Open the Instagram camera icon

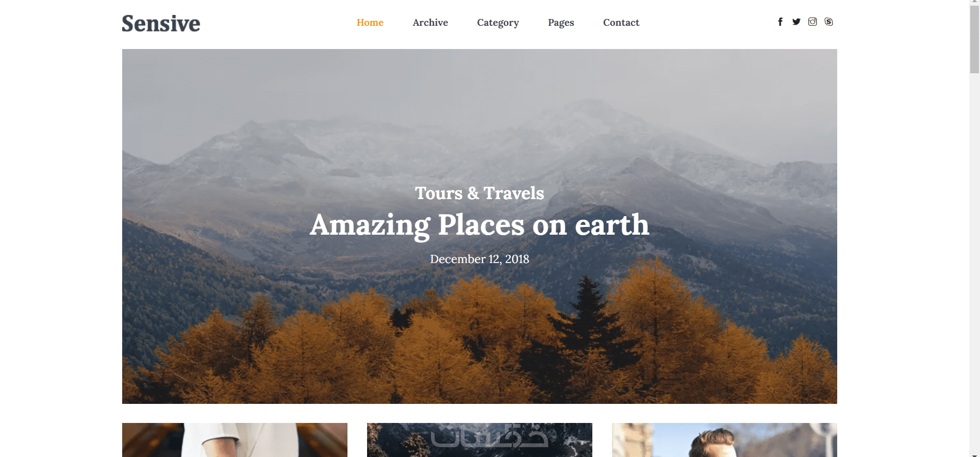pos(812,22)
